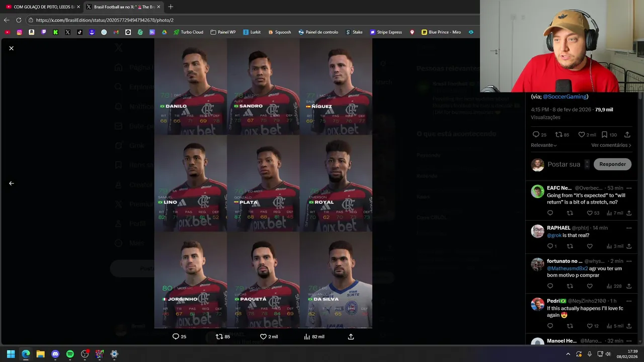
Task: Open view analytics under photo (82 mil)
Action: 314,336
